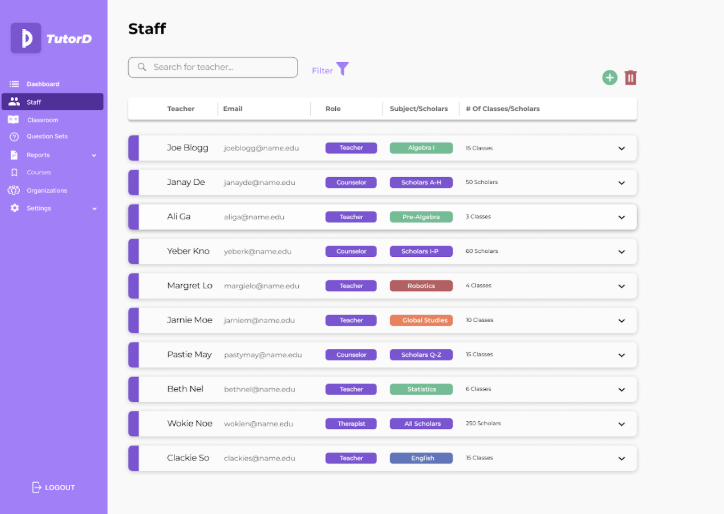Viewport: 724px width, 514px height.
Task: Expand the Reports menu chevron
Action: click(x=94, y=155)
